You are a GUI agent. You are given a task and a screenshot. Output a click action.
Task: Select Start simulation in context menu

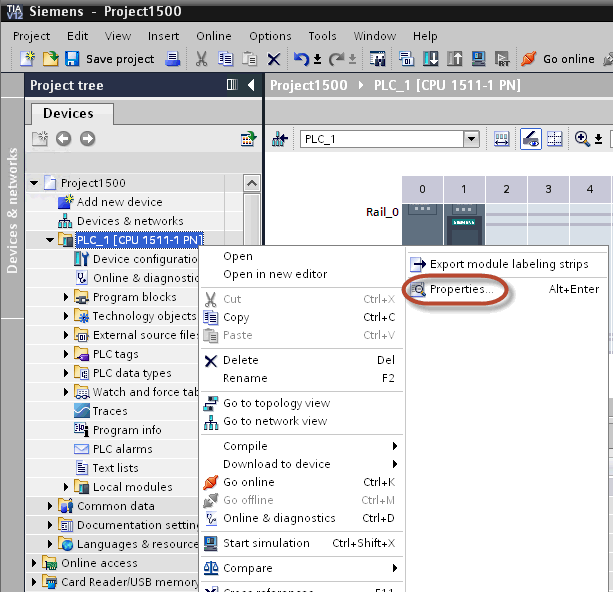point(301,543)
